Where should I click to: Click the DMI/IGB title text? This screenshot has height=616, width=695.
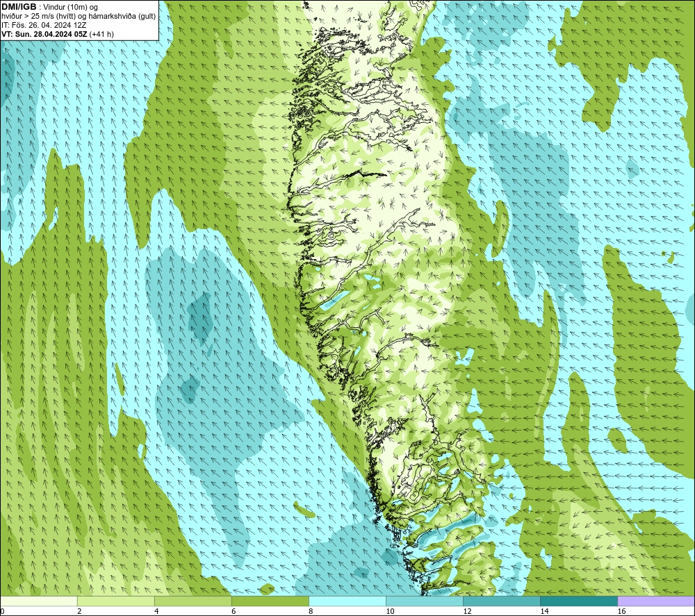coord(19,7)
